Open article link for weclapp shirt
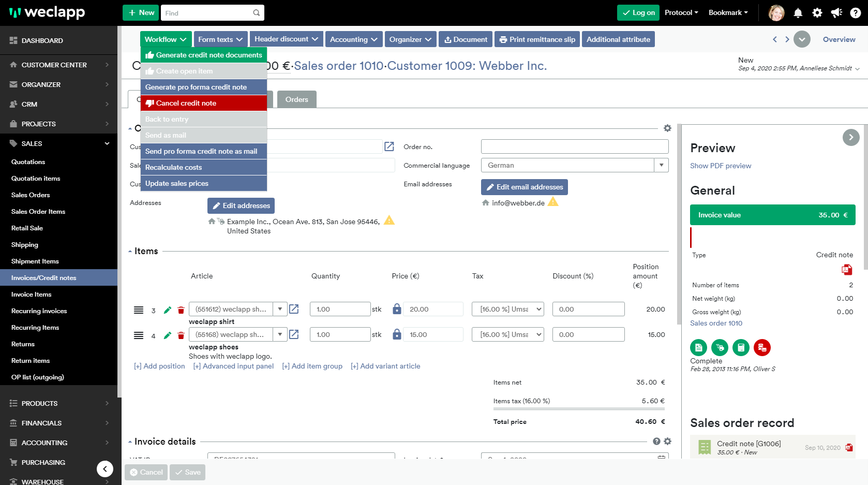The height and width of the screenshot is (485, 868). pos(294,309)
